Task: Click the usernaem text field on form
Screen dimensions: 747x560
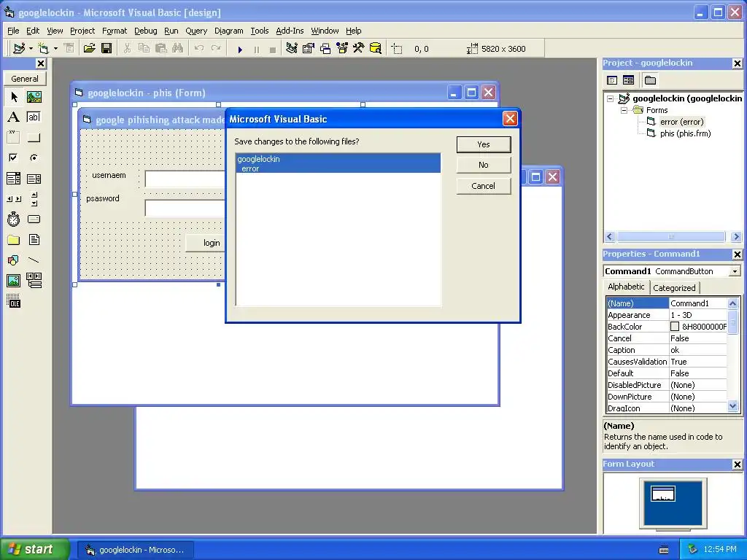Action: coord(185,179)
